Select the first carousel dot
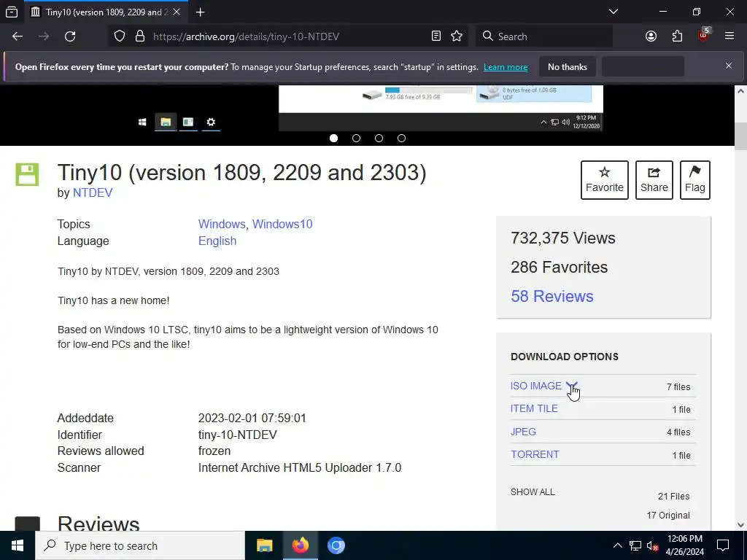747x560 pixels. [x=333, y=138]
